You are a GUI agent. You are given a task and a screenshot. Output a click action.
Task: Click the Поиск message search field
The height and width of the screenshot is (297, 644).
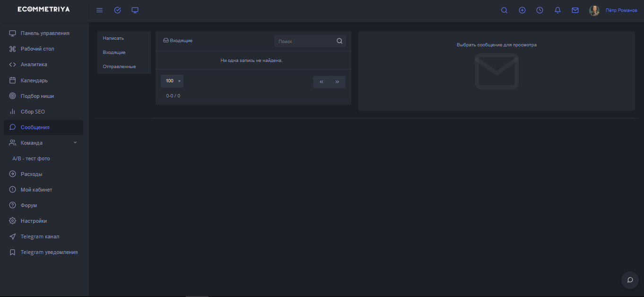click(x=305, y=42)
